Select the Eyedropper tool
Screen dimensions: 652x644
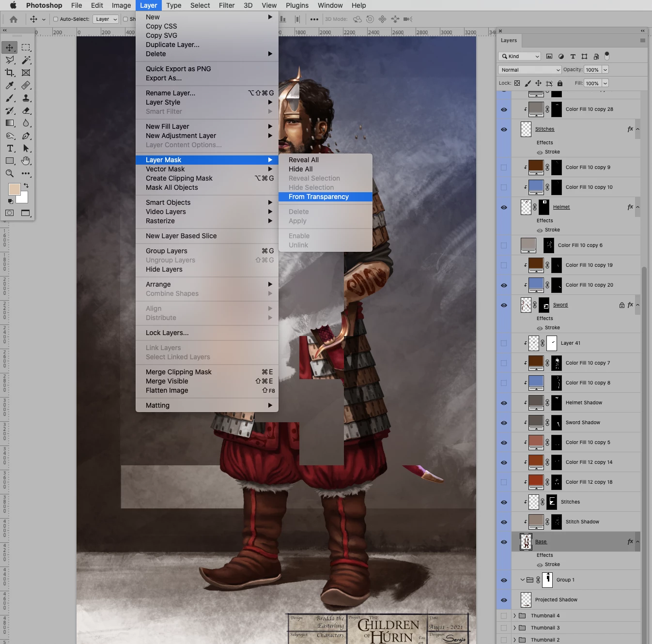[x=10, y=85]
